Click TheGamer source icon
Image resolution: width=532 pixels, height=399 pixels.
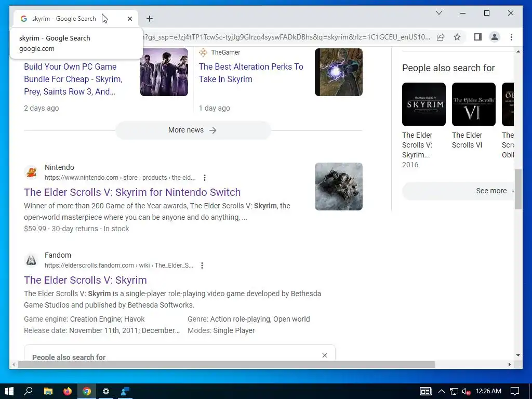click(x=203, y=52)
